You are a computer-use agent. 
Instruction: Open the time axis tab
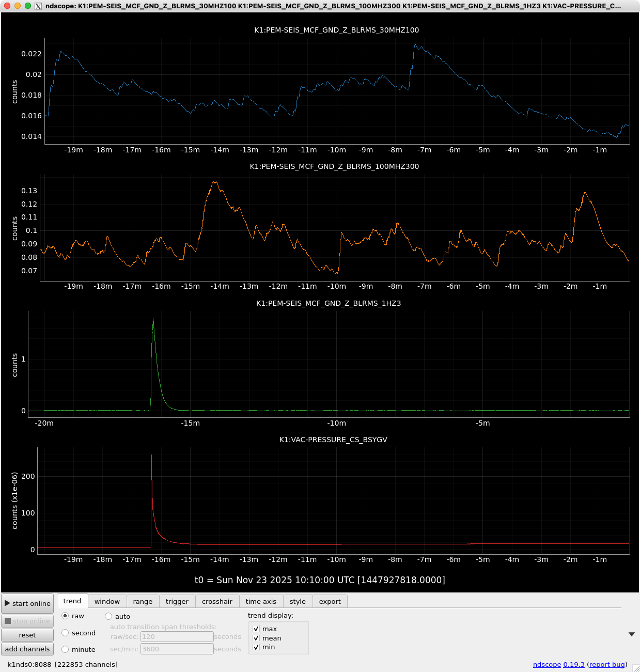click(x=261, y=601)
